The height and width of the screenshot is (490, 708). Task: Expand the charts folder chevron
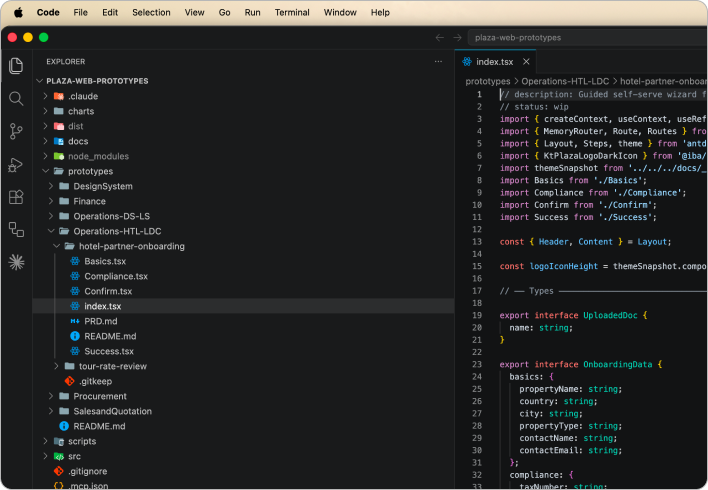click(x=45, y=111)
